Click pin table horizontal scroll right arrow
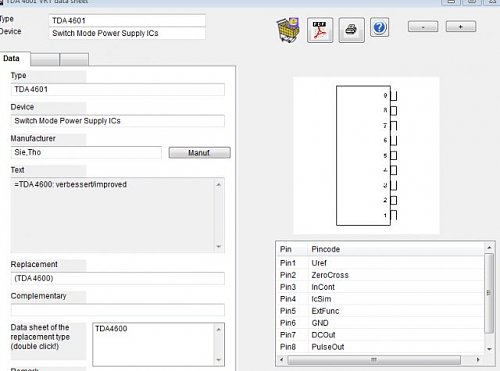This screenshot has width=500, height=371. [x=478, y=360]
